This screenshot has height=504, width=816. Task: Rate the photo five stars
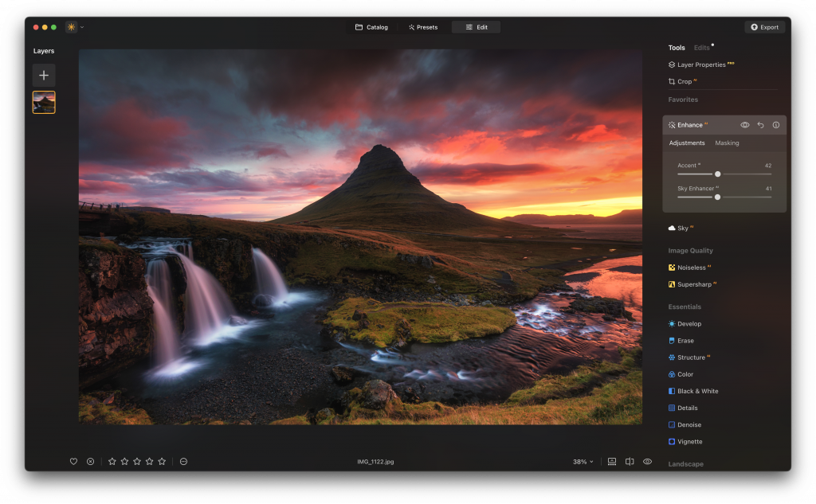(x=162, y=462)
